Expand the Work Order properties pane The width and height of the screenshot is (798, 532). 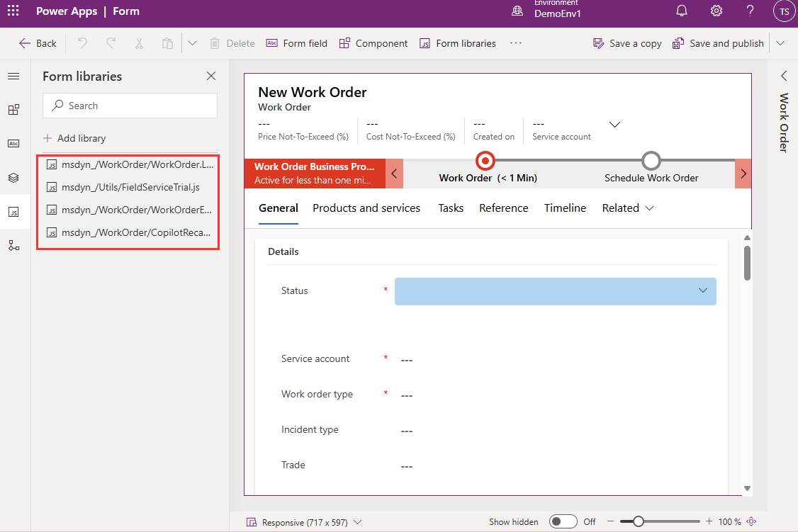pos(784,76)
